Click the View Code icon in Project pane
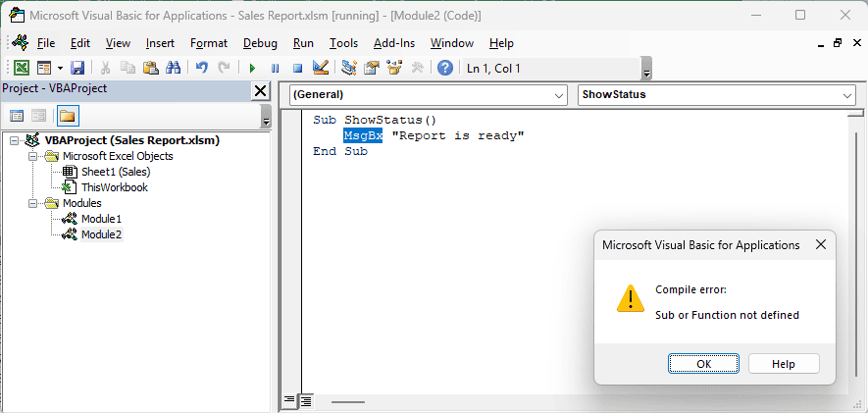Image resolution: width=868 pixels, height=413 pixels. pos(17,116)
